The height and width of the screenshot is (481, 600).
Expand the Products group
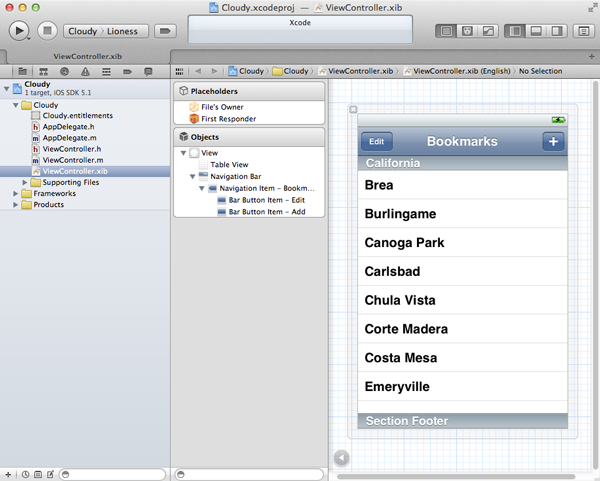(x=15, y=204)
